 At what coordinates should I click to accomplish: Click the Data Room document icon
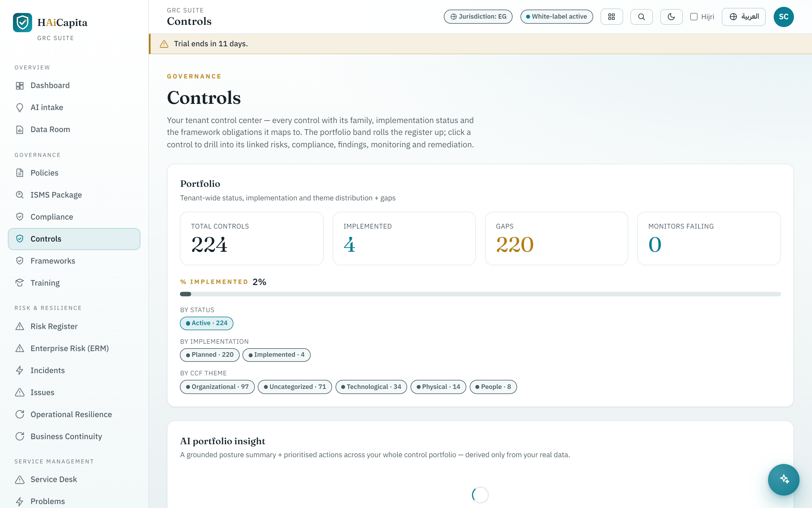[x=20, y=130]
